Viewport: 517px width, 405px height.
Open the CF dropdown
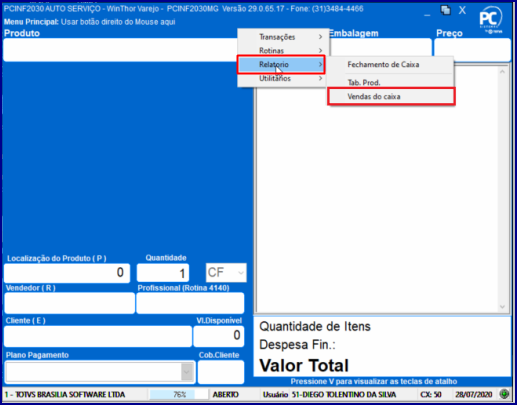pyautogui.click(x=226, y=273)
